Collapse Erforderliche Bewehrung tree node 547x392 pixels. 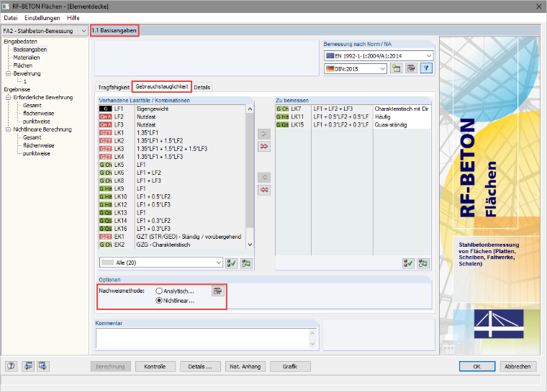coord(8,97)
